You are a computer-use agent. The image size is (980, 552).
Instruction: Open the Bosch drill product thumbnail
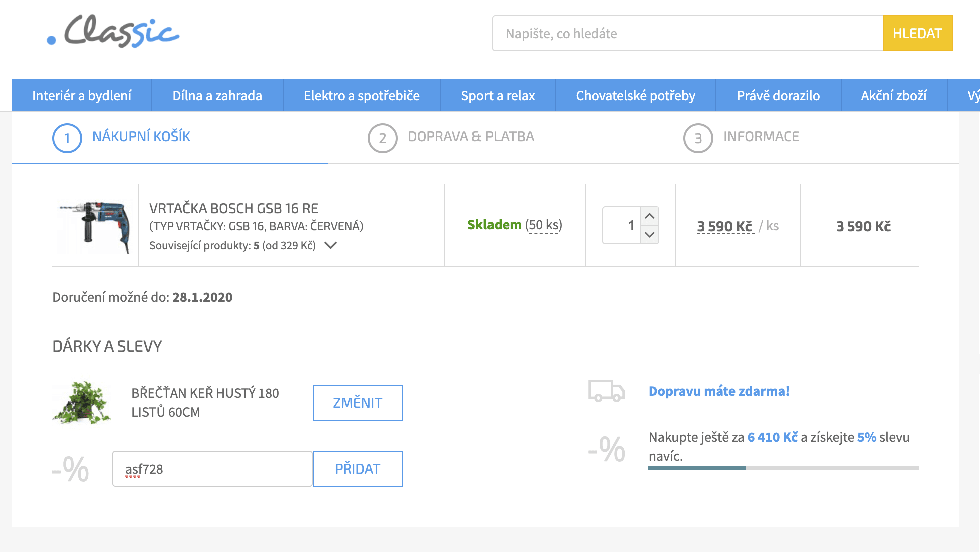click(x=94, y=226)
